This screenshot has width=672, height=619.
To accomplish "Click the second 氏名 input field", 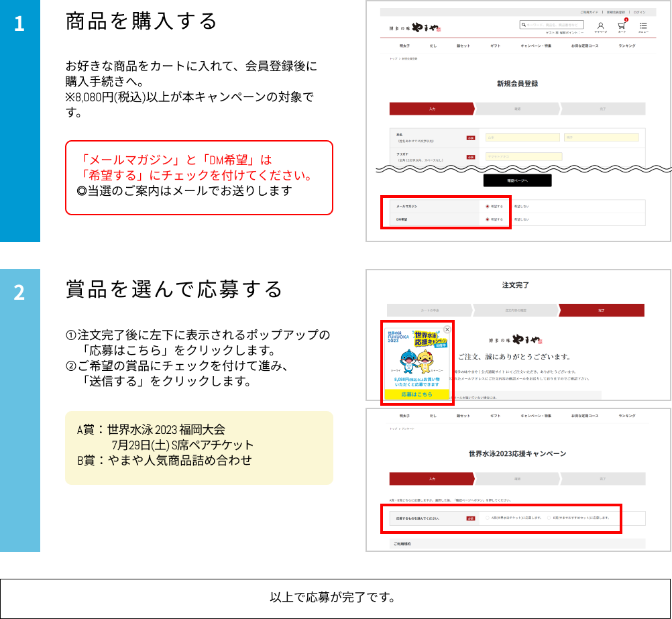I will click(602, 137).
